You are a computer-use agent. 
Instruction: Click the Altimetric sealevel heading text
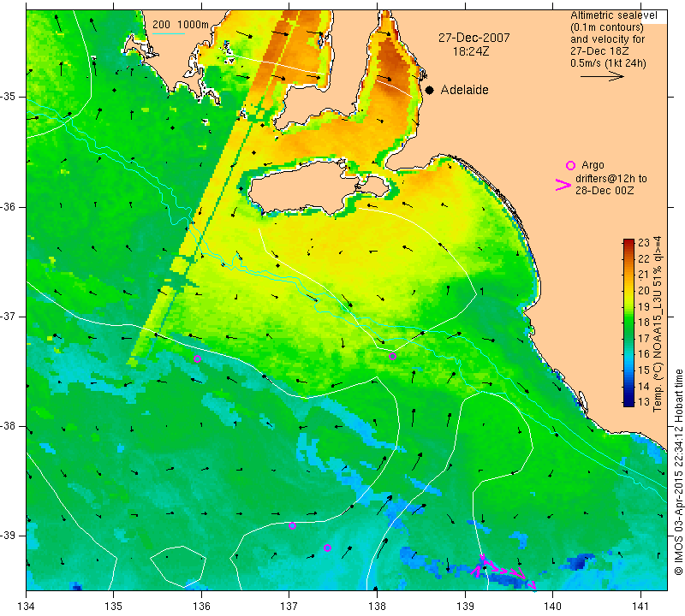click(613, 15)
